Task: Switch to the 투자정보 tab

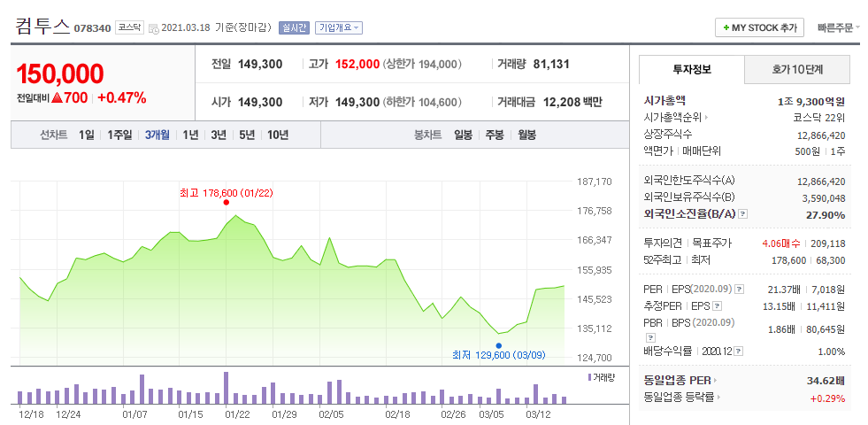Action: [x=692, y=70]
